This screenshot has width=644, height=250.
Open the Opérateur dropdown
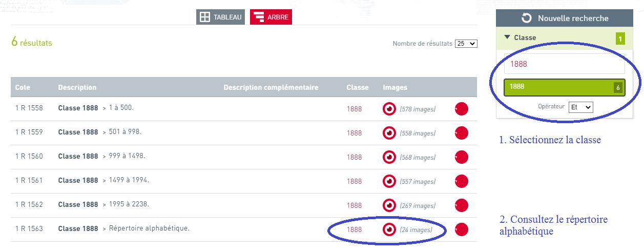[580, 107]
